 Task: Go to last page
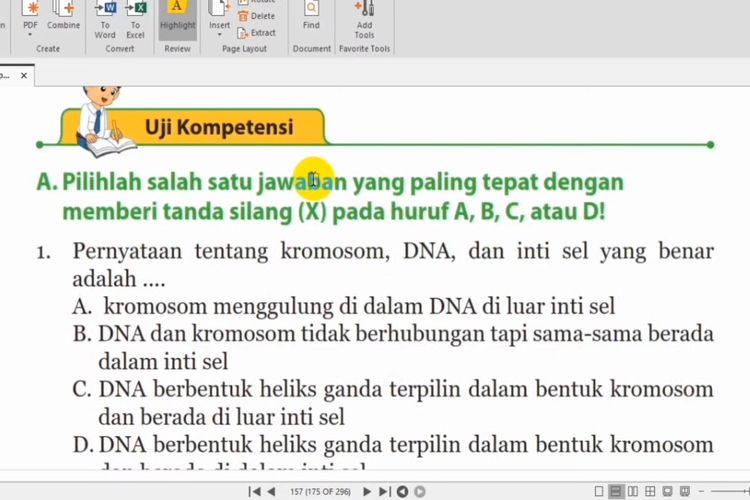[x=385, y=491]
